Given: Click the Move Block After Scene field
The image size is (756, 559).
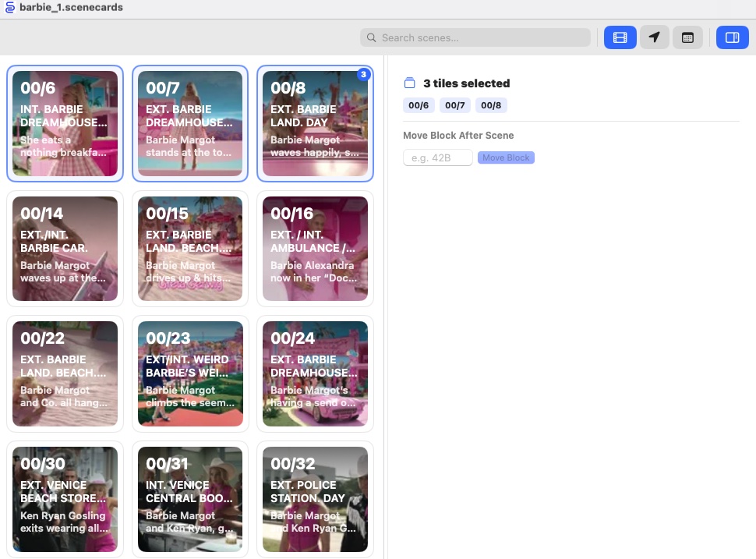Looking at the screenshot, I should [x=438, y=157].
